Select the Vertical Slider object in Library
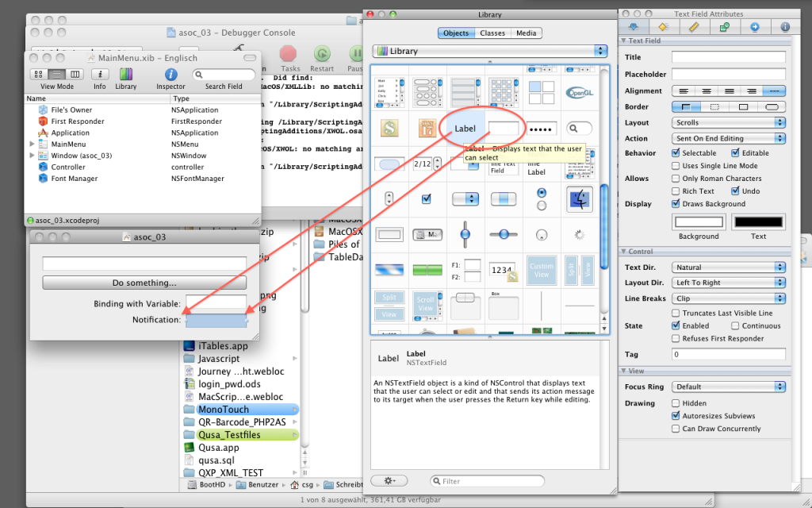 465,234
